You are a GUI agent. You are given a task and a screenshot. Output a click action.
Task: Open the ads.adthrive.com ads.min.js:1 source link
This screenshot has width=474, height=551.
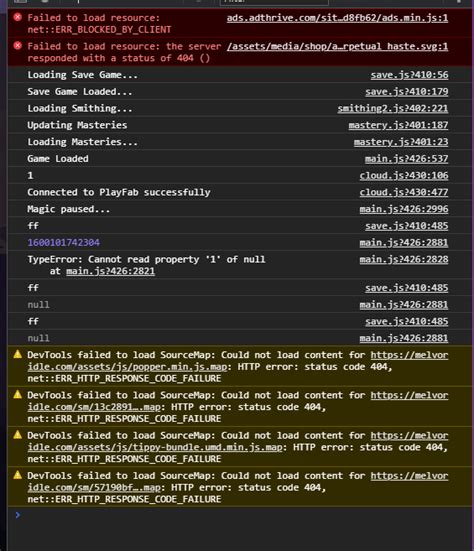(x=337, y=18)
